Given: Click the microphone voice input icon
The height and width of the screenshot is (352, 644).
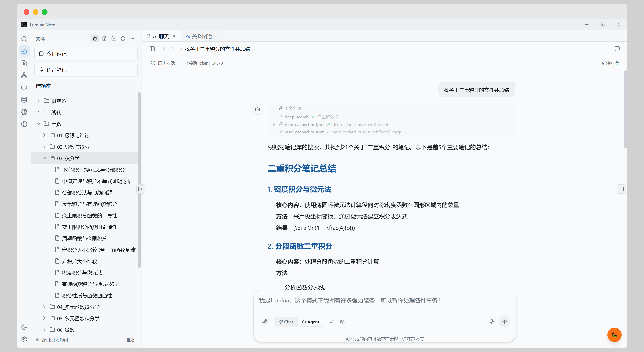Looking at the screenshot, I should tap(491, 322).
